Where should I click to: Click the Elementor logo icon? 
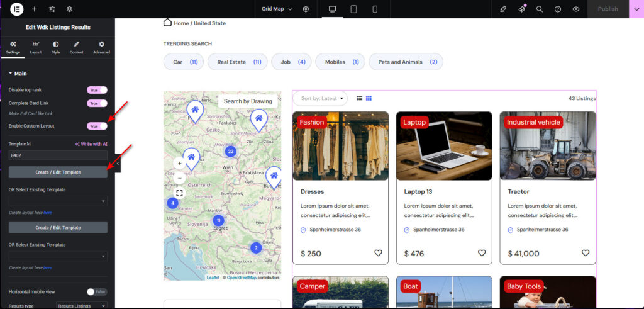[x=16, y=9]
